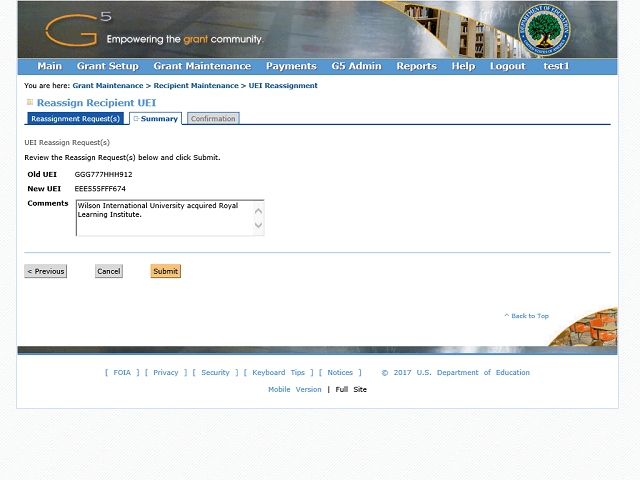Click the New UEI label
Viewport: 640px width, 480px height.
click(x=44, y=189)
